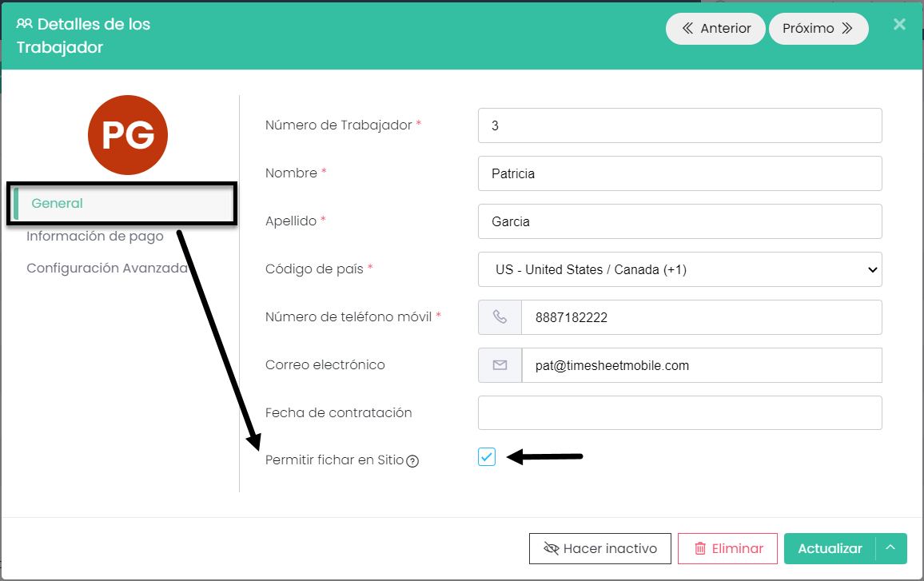Focus the Fecha de contratación field
This screenshot has width=924, height=581.
click(x=679, y=413)
